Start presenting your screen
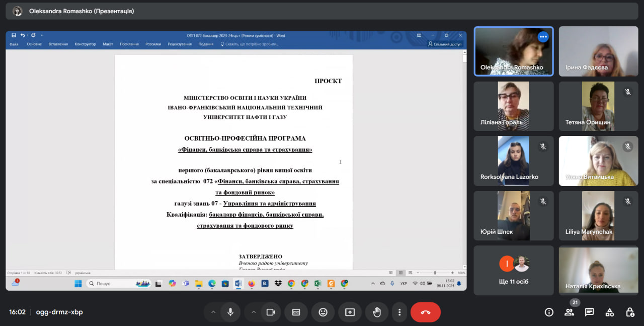Viewport: 644px width, 326px height. (350, 312)
